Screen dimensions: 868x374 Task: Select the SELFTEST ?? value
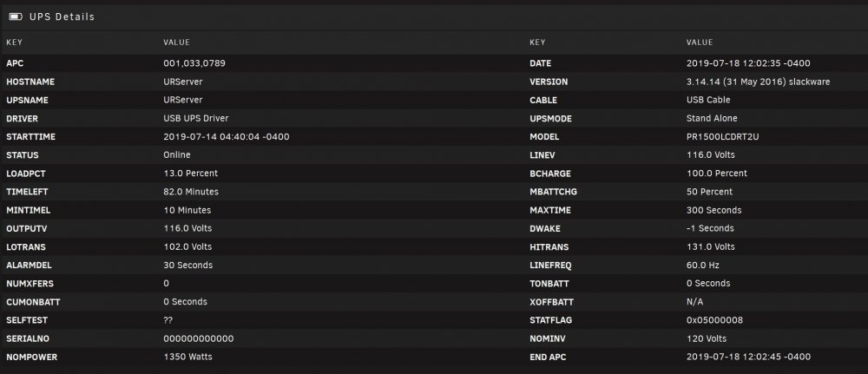(x=168, y=320)
